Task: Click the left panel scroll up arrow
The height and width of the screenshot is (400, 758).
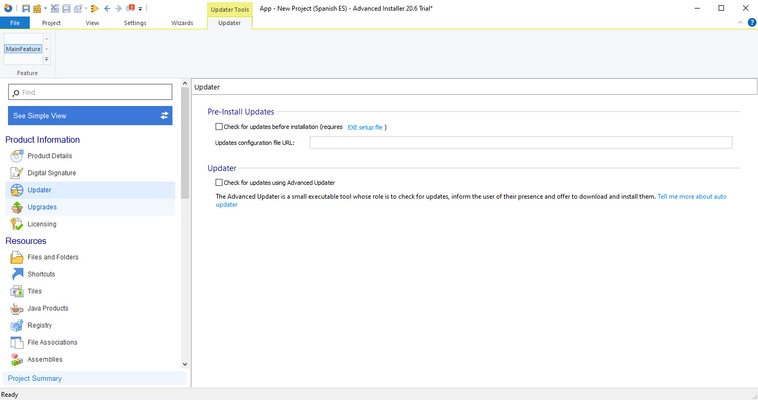Action: [x=185, y=83]
